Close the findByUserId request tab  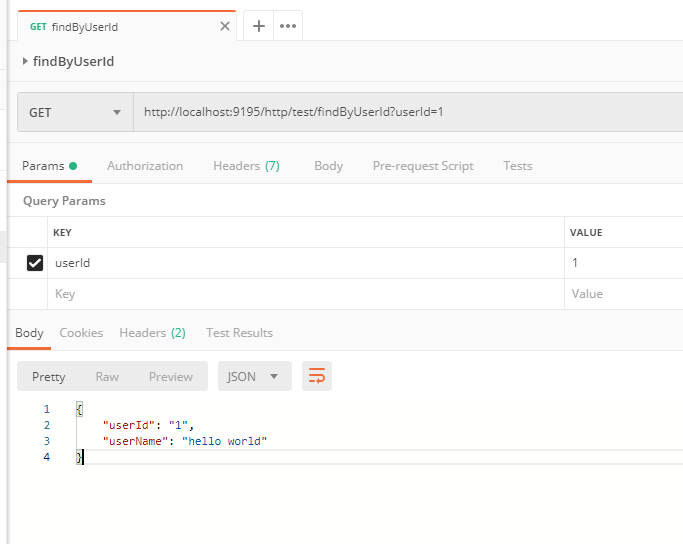[x=225, y=27]
